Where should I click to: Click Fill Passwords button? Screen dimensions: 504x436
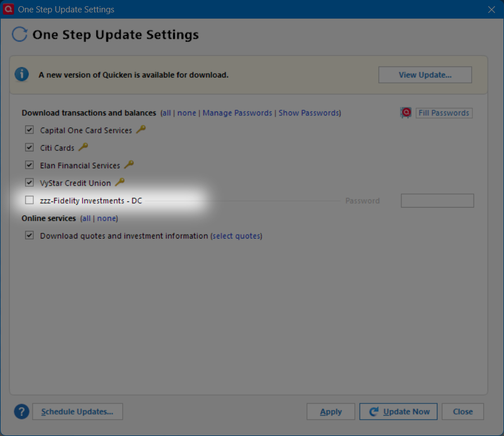444,113
